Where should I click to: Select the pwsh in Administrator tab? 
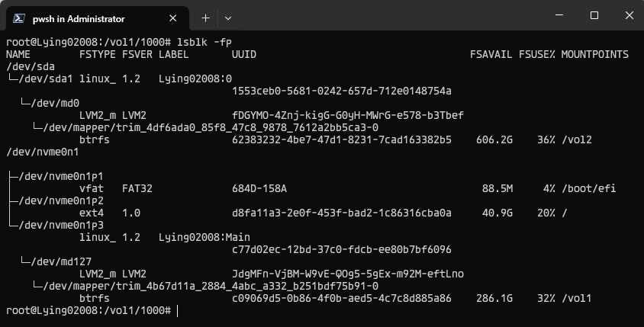[98, 18]
